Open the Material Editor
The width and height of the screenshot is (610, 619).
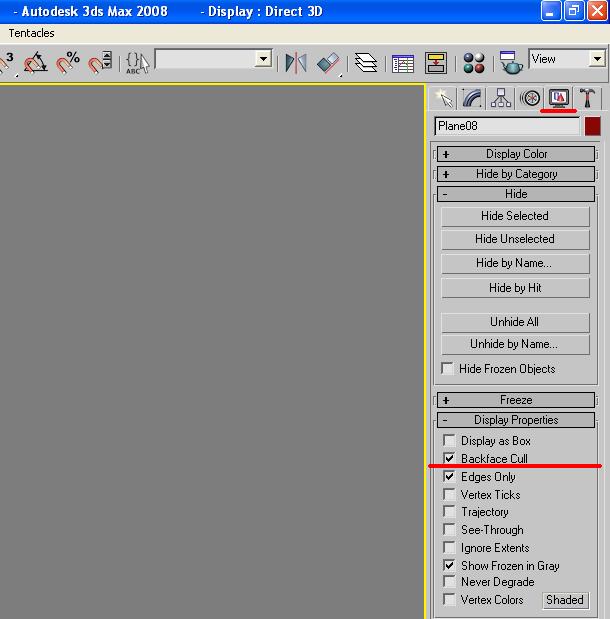474,63
